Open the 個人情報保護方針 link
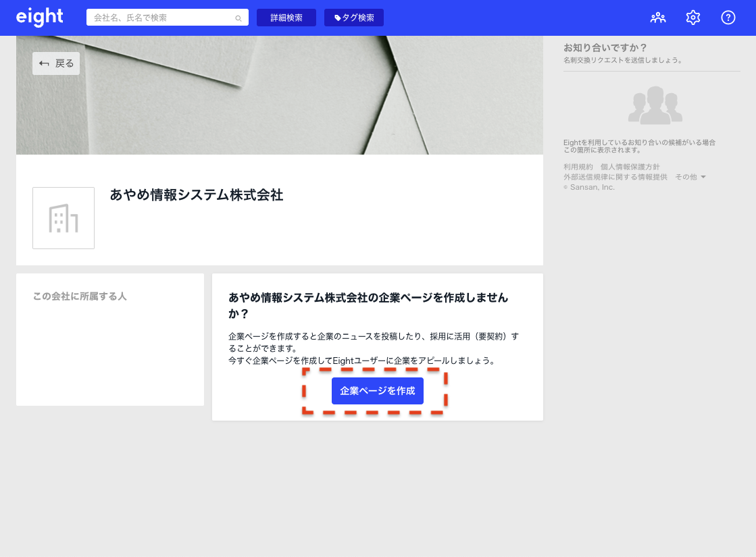The image size is (756, 557). [630, 167]
